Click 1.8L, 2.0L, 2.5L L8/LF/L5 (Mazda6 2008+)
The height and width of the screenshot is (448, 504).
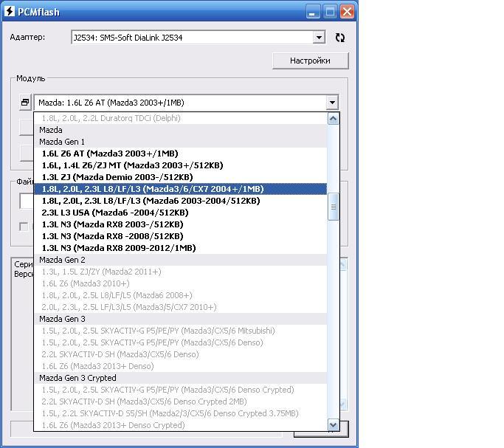(x=180, y=295)
